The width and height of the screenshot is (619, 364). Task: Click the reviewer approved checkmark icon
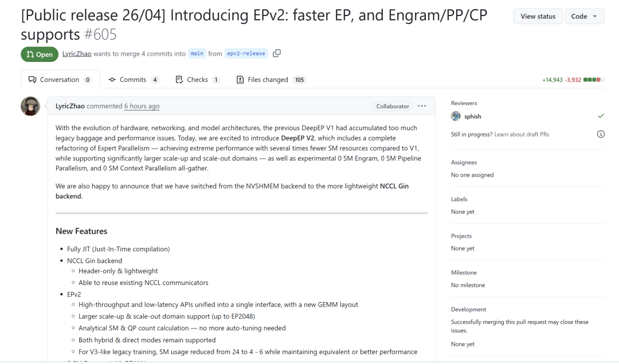click(x=601, y=116)
